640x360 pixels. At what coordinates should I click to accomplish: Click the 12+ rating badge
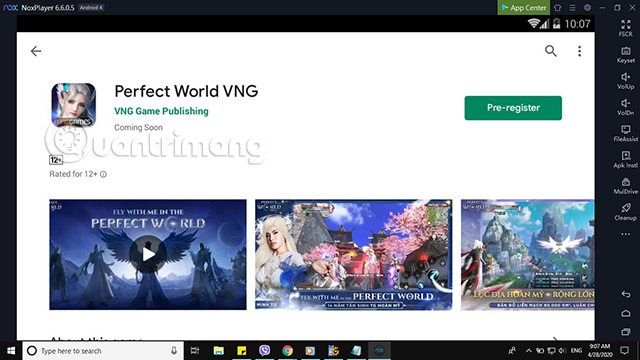(56, 160)
